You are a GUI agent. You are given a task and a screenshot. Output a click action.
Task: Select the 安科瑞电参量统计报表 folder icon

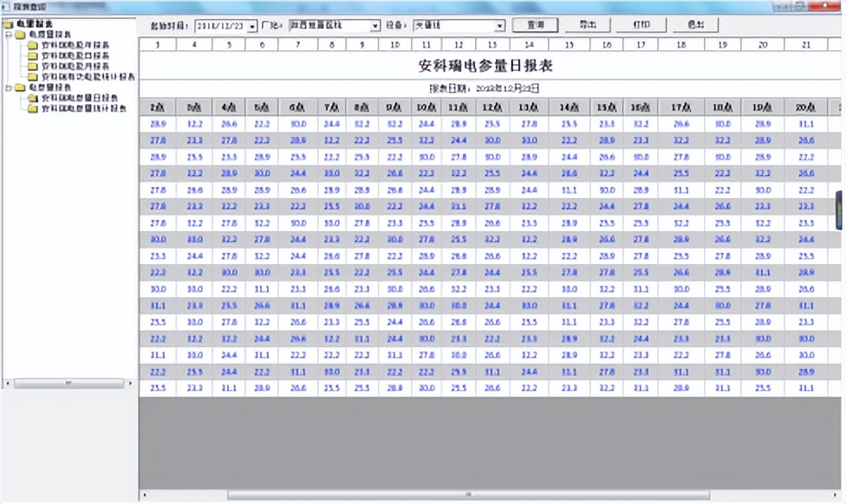(x=32, y=107)
